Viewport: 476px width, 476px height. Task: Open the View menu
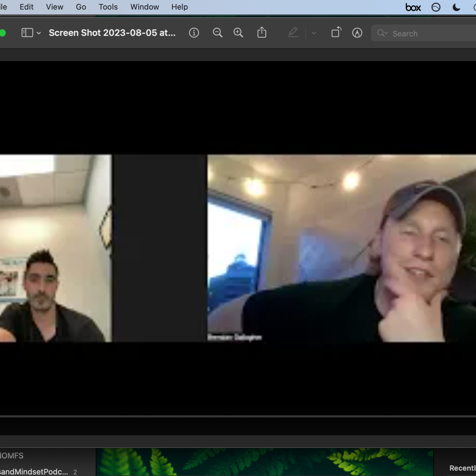(54, 7)
